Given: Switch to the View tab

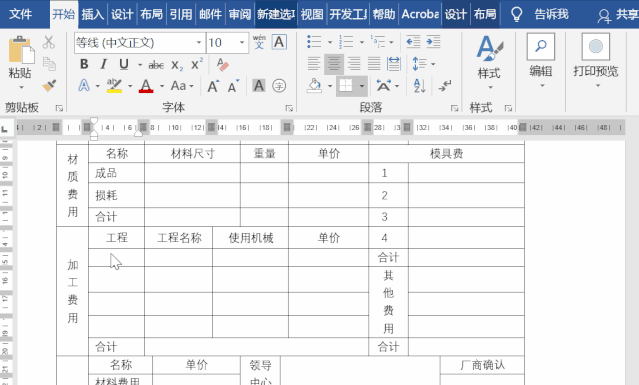Looking at the screenshot, I should click(312, 14).
